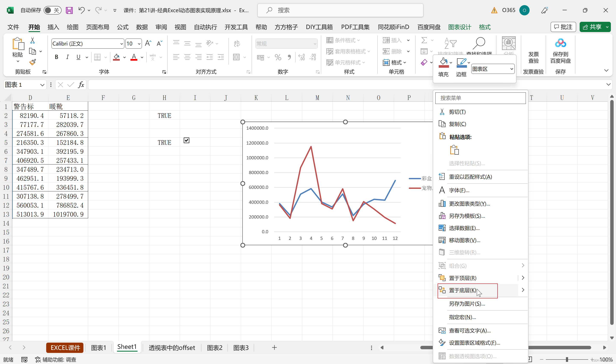
Task: Click the Comments button
Action: [x=563, y=27]
